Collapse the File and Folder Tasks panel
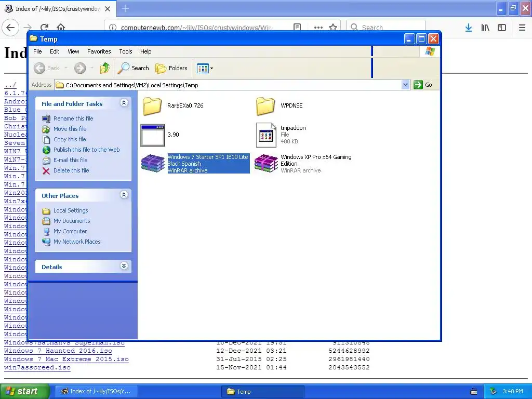Viewport: 532px width, 399px height. pos(124,103)
